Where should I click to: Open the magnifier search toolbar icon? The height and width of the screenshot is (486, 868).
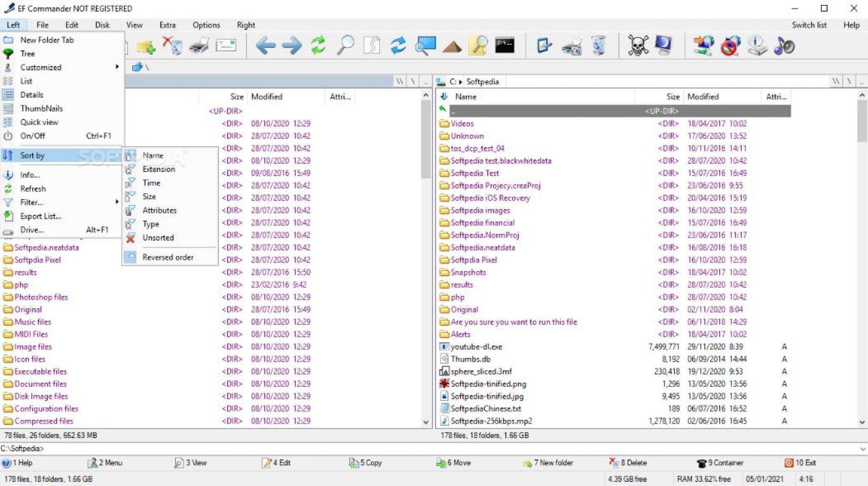point(345,46)
